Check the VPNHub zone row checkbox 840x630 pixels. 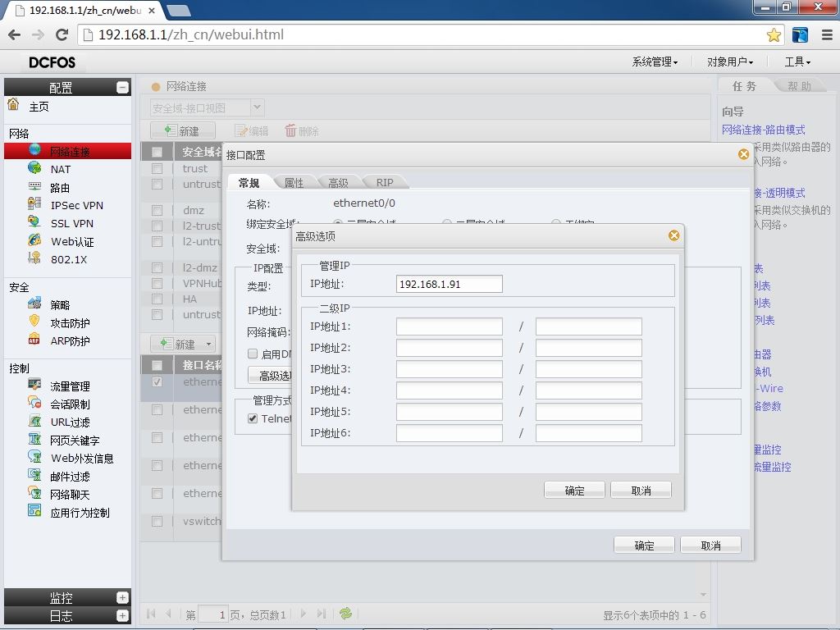157,283
